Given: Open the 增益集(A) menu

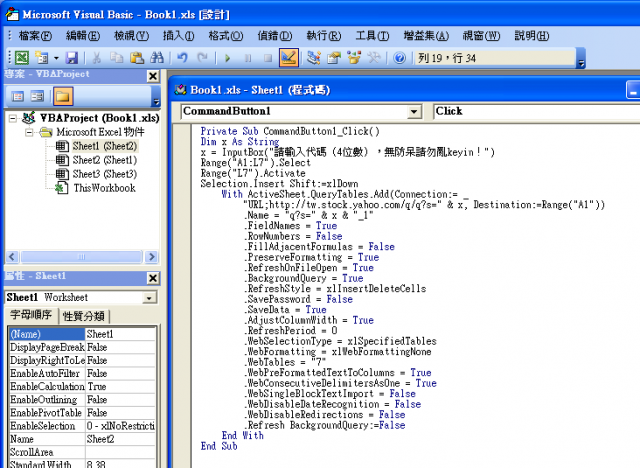Looking at the screenshot, I should coord(426,36).
